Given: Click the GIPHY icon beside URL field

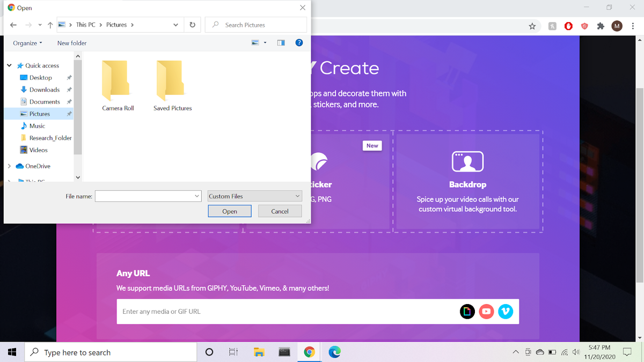Looking at the screenshot, I should [467, 311].
